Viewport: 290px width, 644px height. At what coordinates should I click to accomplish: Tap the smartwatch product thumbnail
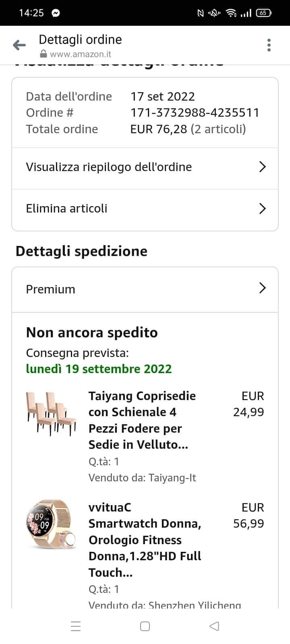click(x=51, y=525)
